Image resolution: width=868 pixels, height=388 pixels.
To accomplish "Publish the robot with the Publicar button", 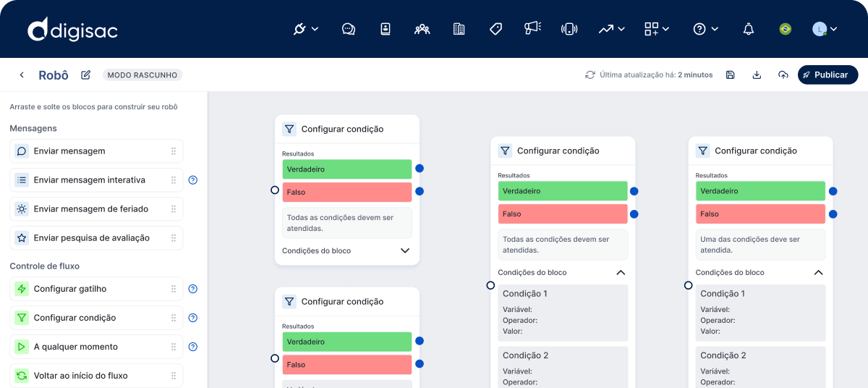I will (827, 75).
